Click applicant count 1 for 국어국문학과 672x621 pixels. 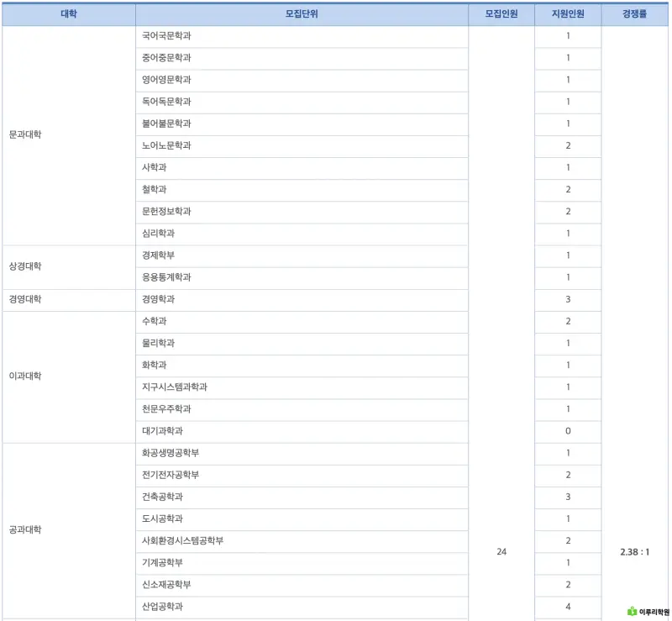pos(568,36)
